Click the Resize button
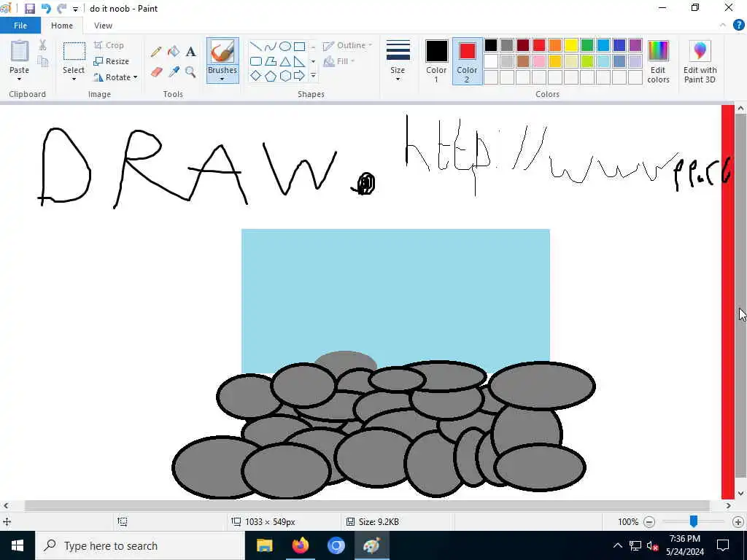 (x=112, y=61)
